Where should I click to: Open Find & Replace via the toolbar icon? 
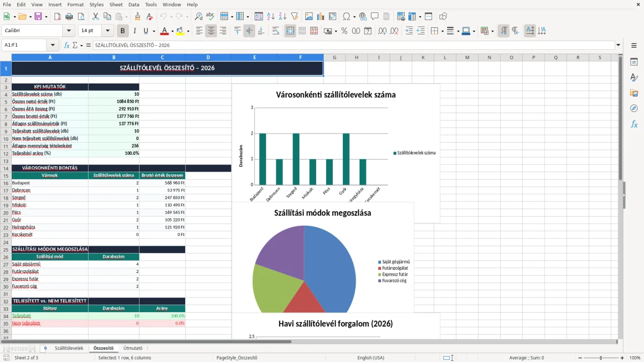pos(199,17)
